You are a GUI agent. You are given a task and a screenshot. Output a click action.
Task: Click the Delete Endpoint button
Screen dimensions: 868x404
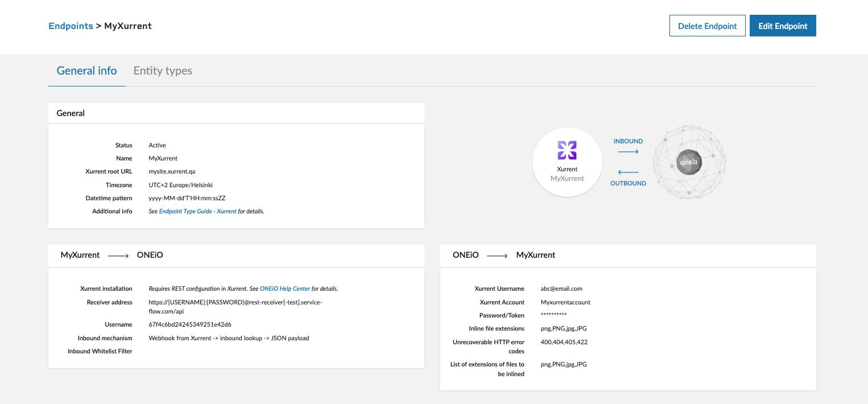tap(707, 26)
